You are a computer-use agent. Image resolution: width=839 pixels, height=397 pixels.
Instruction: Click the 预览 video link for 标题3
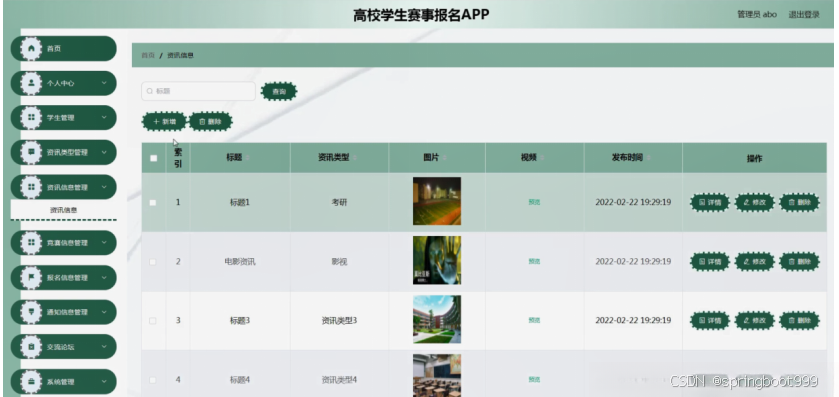click(x=534, y=320)
